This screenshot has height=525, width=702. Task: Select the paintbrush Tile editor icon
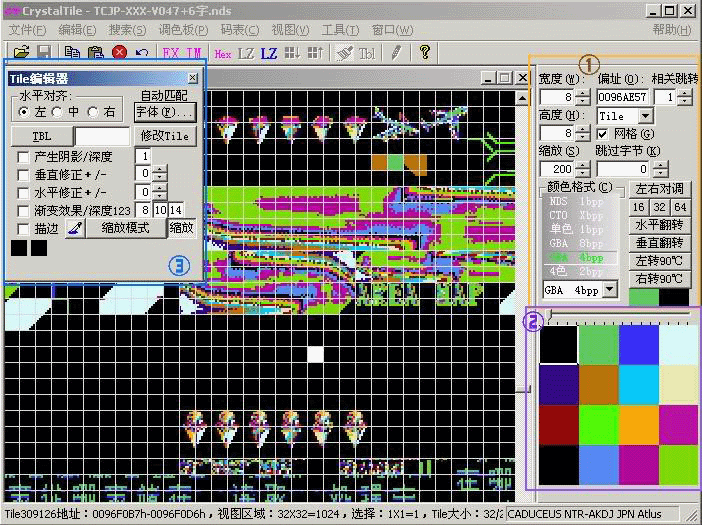(344, 53)
